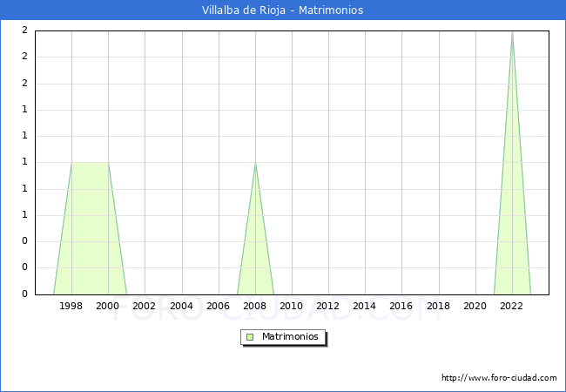Viewport: 566px width, 392px height.
Task: Click the 1998-2000 plateau of the area chart
Action: pos(90,163)
